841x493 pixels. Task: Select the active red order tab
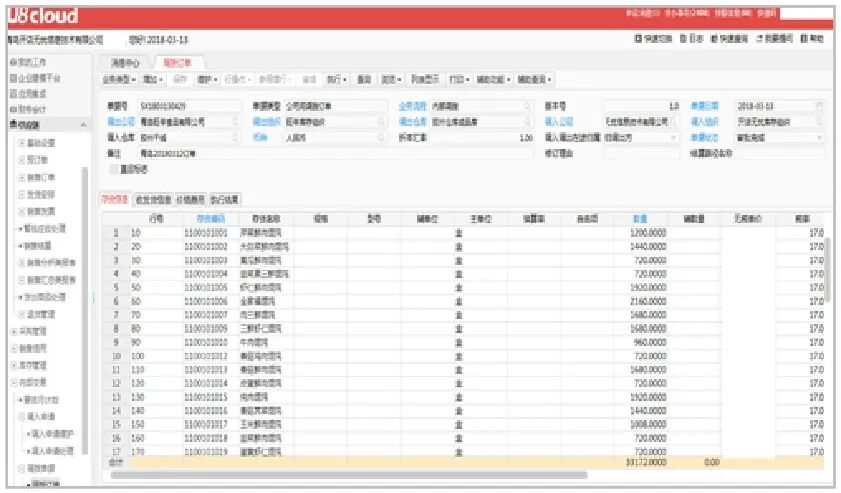177,63
